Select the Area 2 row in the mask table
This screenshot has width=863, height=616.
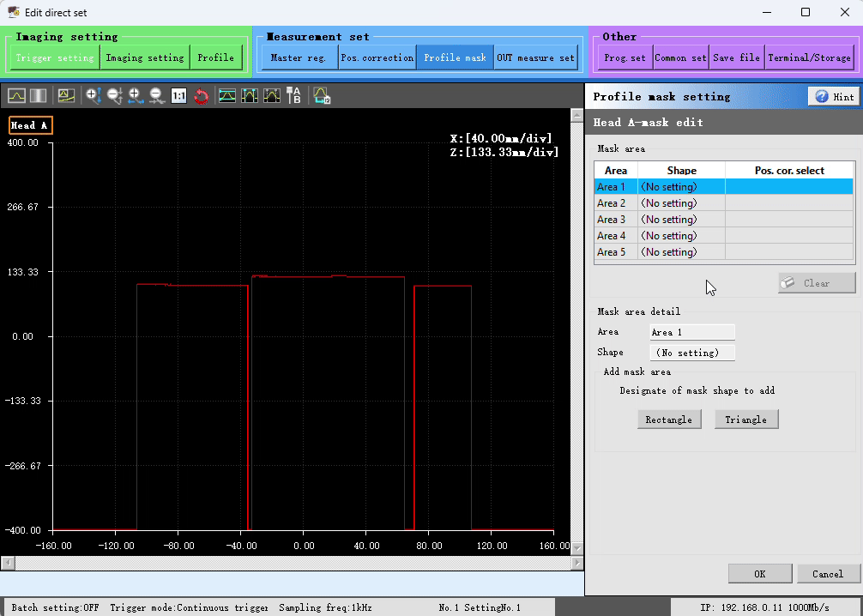[724, 203]
